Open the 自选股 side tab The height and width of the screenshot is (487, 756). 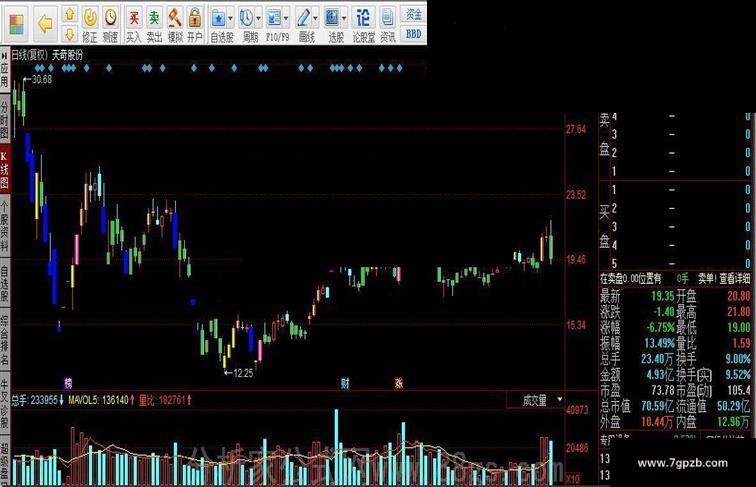point(4,283)
